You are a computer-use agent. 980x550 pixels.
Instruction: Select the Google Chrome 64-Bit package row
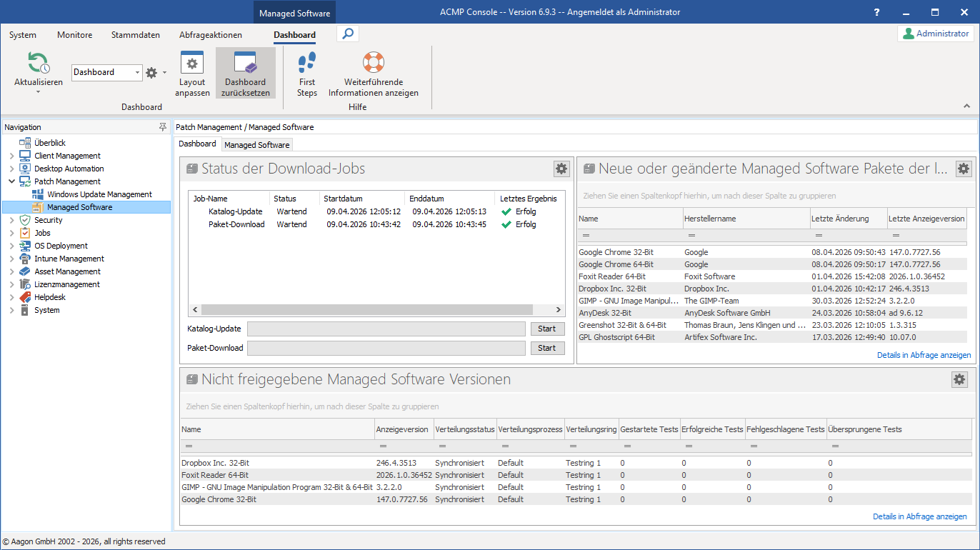point(771,264)
